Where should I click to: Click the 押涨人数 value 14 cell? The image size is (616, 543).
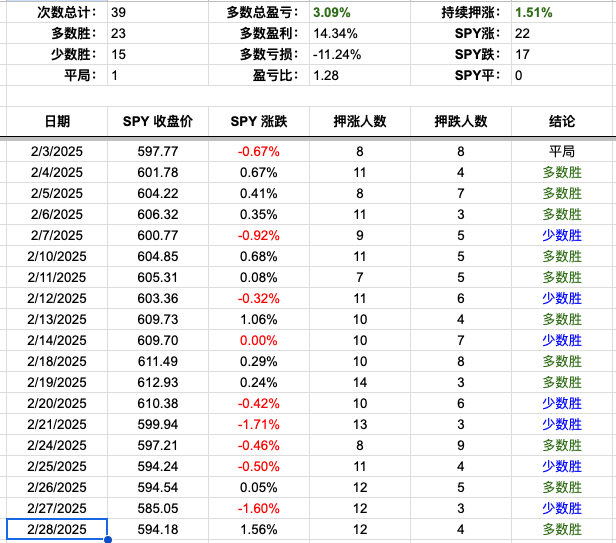359,382
